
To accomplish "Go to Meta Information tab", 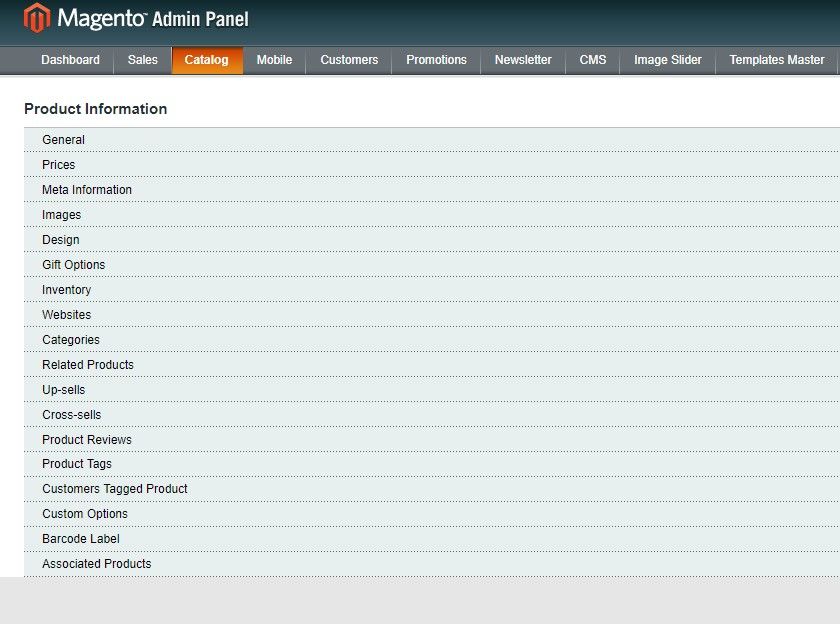I will 87,190.
